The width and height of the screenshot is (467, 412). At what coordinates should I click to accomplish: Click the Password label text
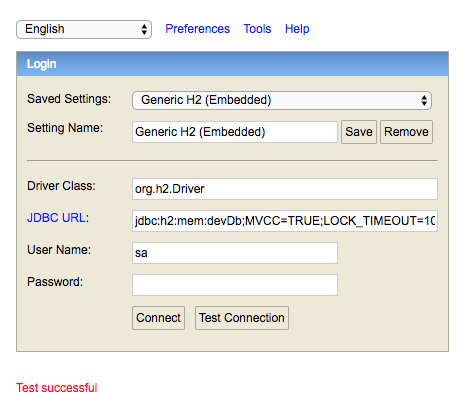click(x=55, y=282)
